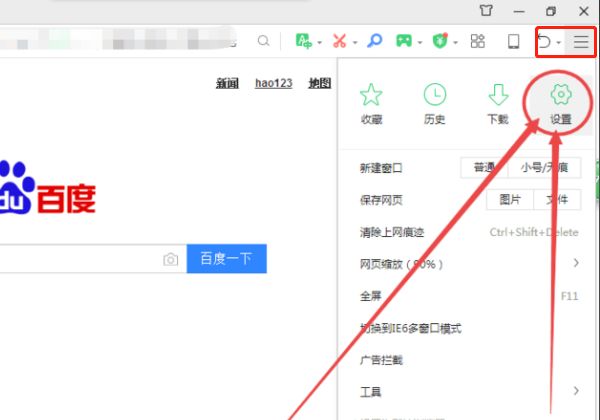Click the camera image search icon
600x420 pixels.
click(171, 259)
